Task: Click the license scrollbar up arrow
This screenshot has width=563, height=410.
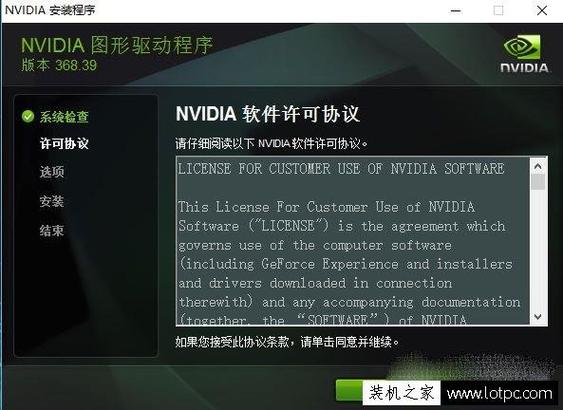Action: (x=538, y=167)
